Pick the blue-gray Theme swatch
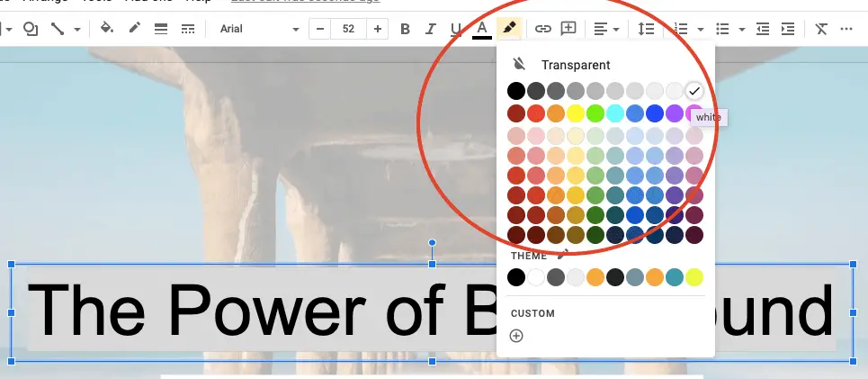Screen dimensions: 868x379 (x=635, y=277)
